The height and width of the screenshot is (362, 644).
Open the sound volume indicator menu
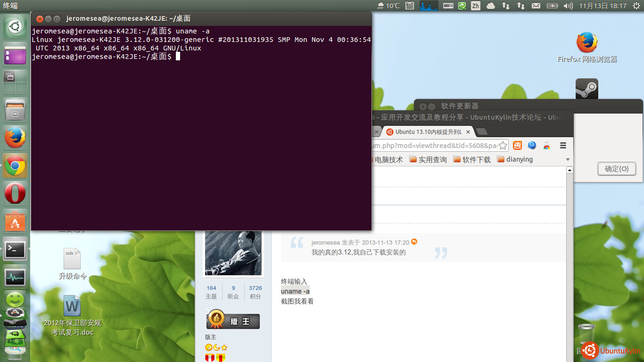[568, 6]
